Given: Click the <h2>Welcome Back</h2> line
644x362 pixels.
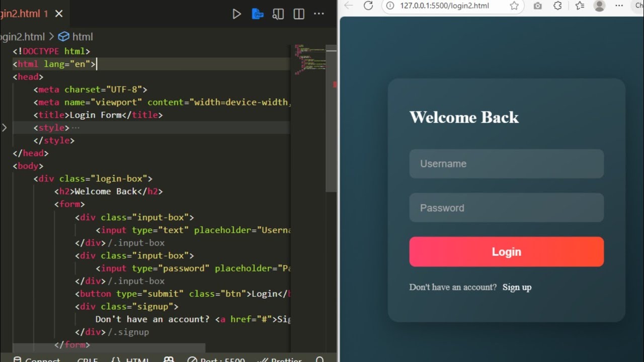Looking at the screenshot, I should [109, 192].
